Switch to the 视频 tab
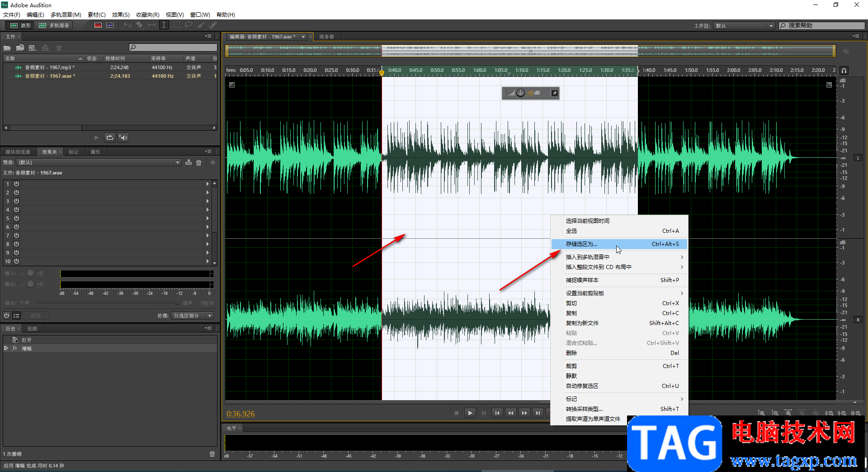 pos(32,329)
